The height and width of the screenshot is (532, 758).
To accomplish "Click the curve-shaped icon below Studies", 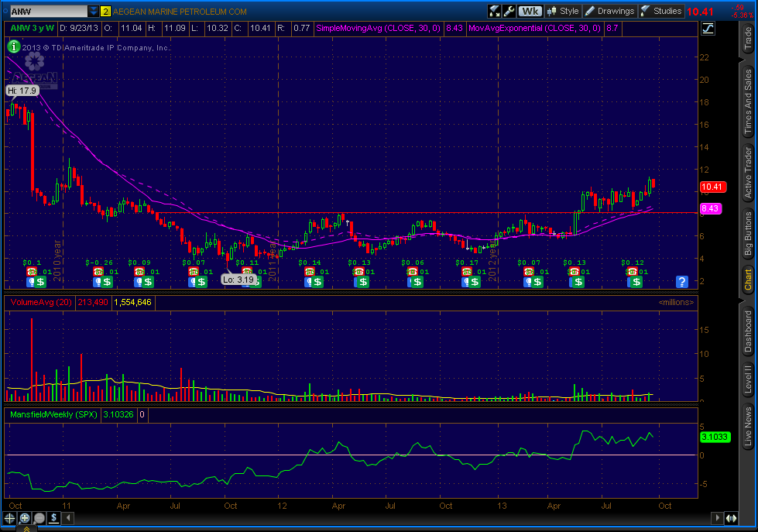I will 708,29.
